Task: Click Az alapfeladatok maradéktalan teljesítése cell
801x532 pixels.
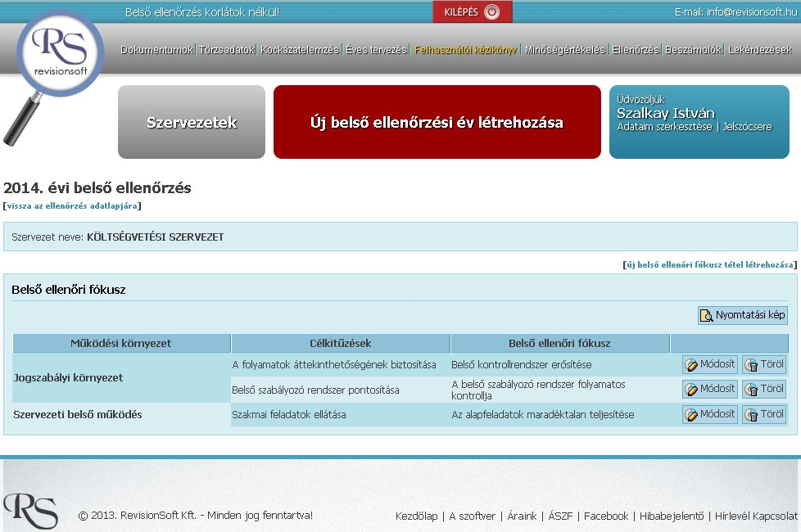Action: tap(560, 415)
